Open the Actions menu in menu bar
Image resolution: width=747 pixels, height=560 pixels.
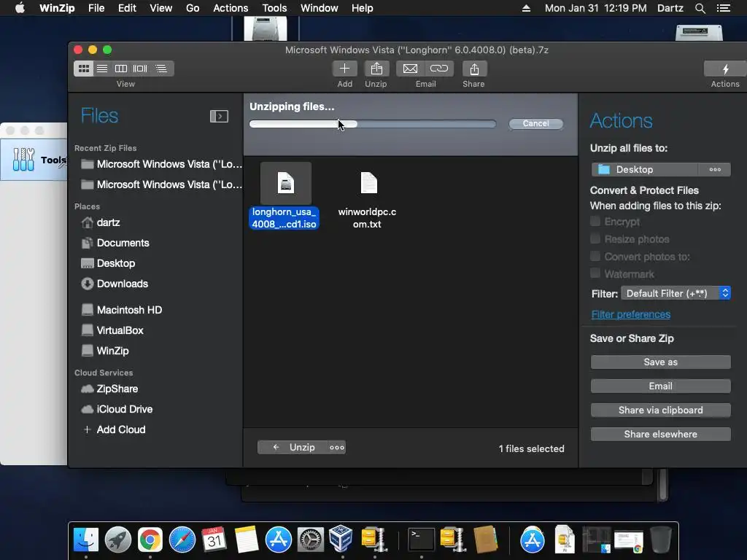(x=231, y=8)
